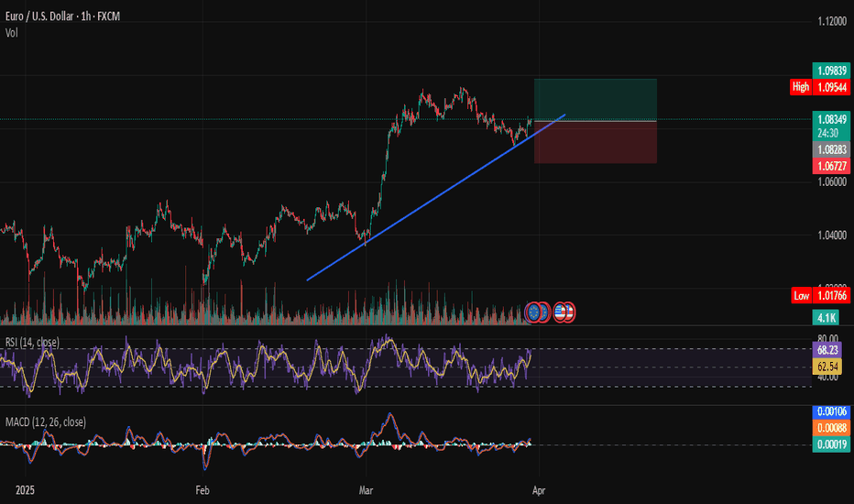Screen dimensions: 854x504
Task: Click the 24:30 bar countdown timer
Action: click(x=827, y=133)
